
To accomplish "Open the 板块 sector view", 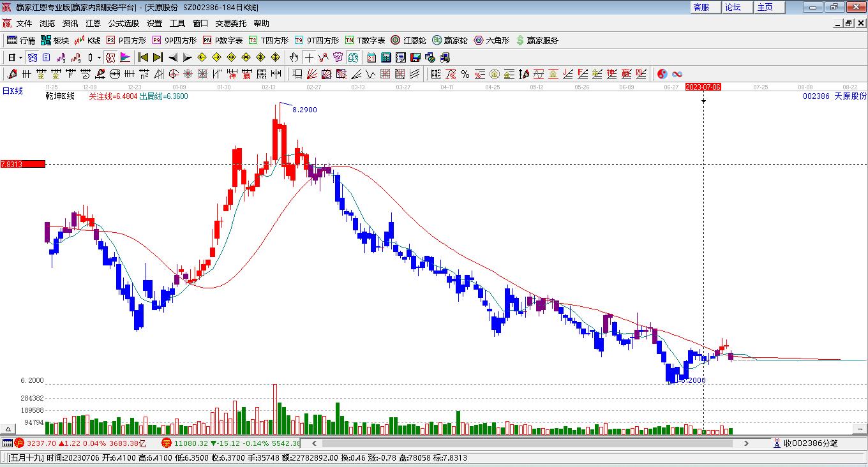I will click(x=55, y=40).
